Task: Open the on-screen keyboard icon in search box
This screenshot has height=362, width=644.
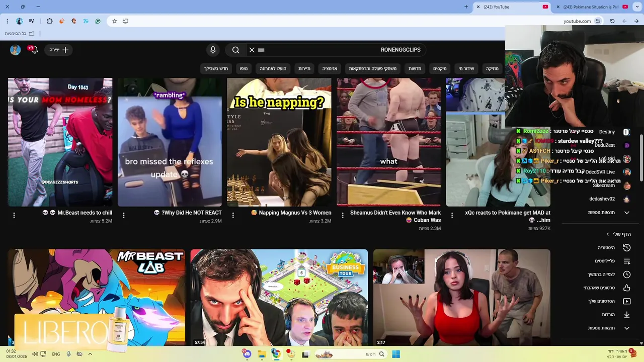Action: (x=261, y=50)
